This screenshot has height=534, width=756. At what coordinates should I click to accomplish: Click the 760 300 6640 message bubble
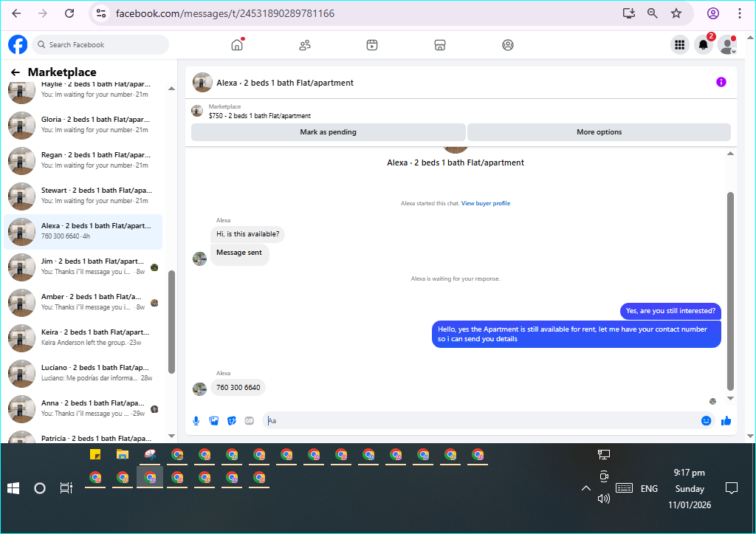(238, 387)
